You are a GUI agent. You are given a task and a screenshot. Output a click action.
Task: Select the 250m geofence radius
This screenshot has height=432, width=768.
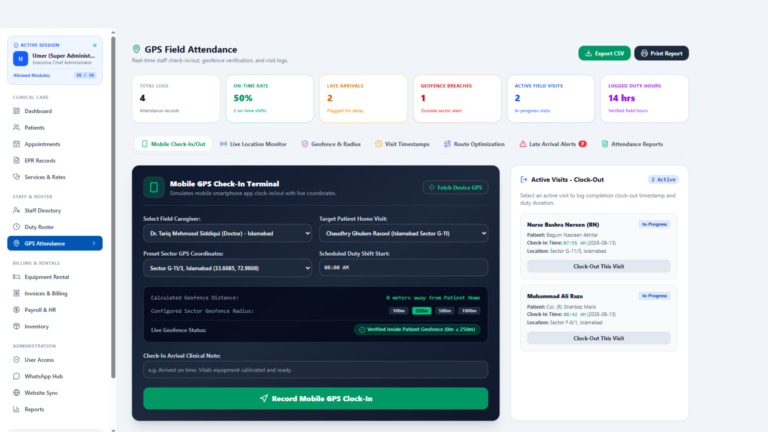pos(422,311)
